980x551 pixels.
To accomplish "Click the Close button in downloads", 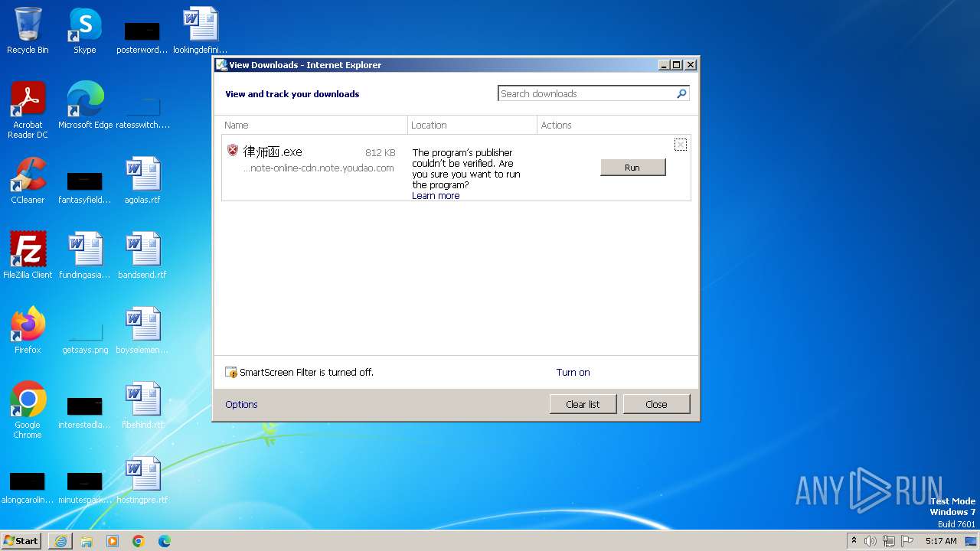I will tap(656, 404).
